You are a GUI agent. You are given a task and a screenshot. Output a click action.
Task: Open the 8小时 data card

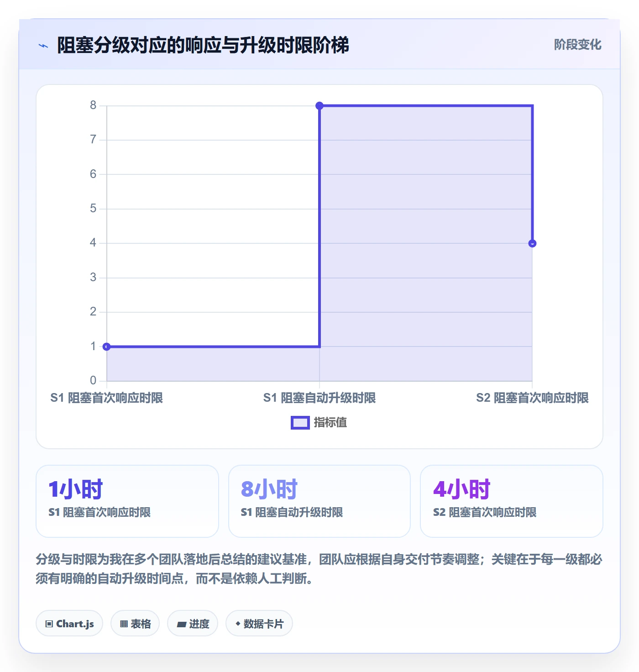point(319,501)
